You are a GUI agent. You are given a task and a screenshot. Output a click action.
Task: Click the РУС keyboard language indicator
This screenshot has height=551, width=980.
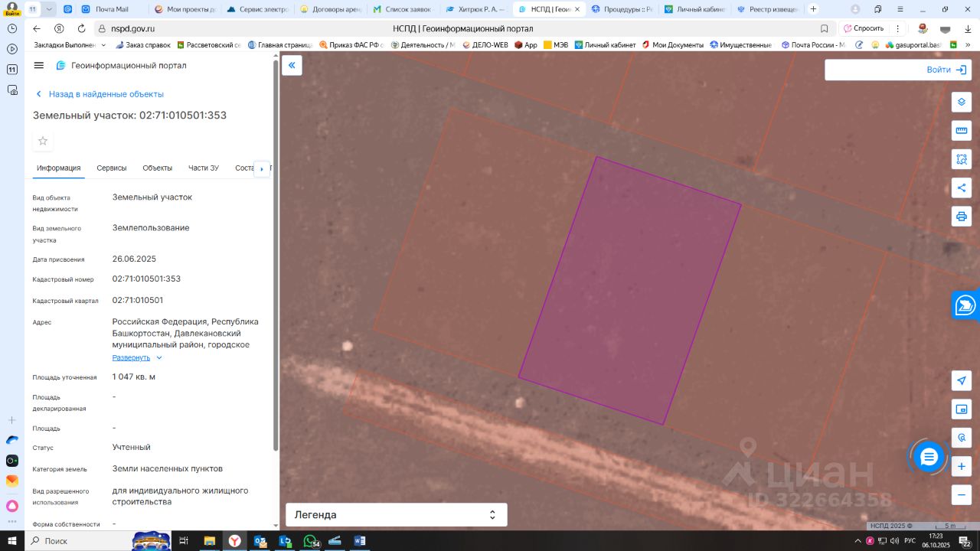[x=910, y=541]
